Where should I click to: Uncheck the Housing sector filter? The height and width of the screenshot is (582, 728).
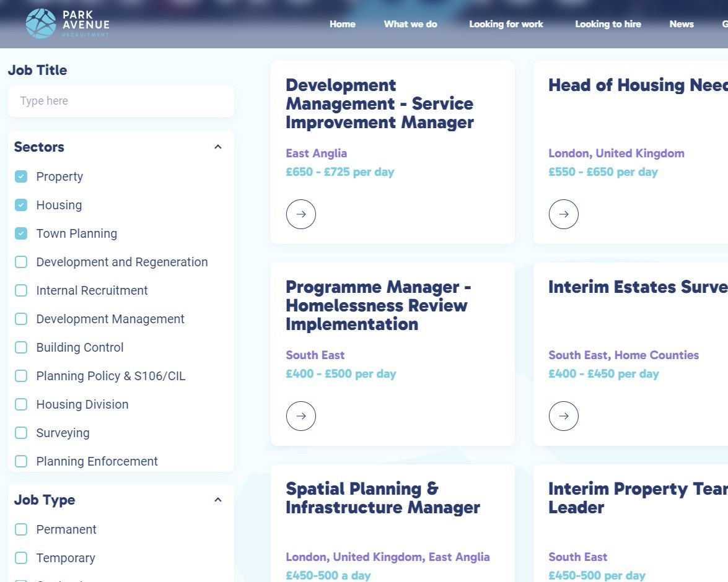[x=21, y=205]
